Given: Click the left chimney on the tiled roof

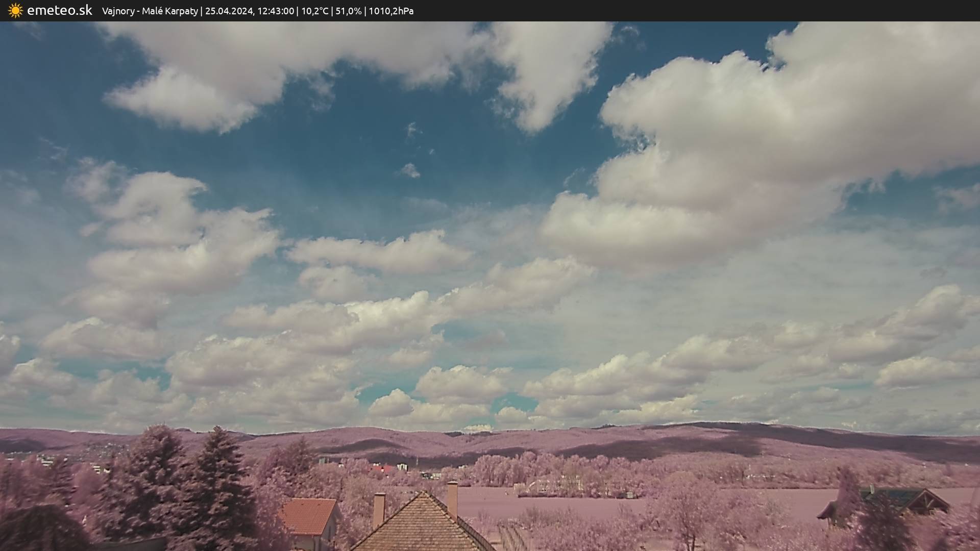Looking at the screenshot, I should (x=379, y=509).
